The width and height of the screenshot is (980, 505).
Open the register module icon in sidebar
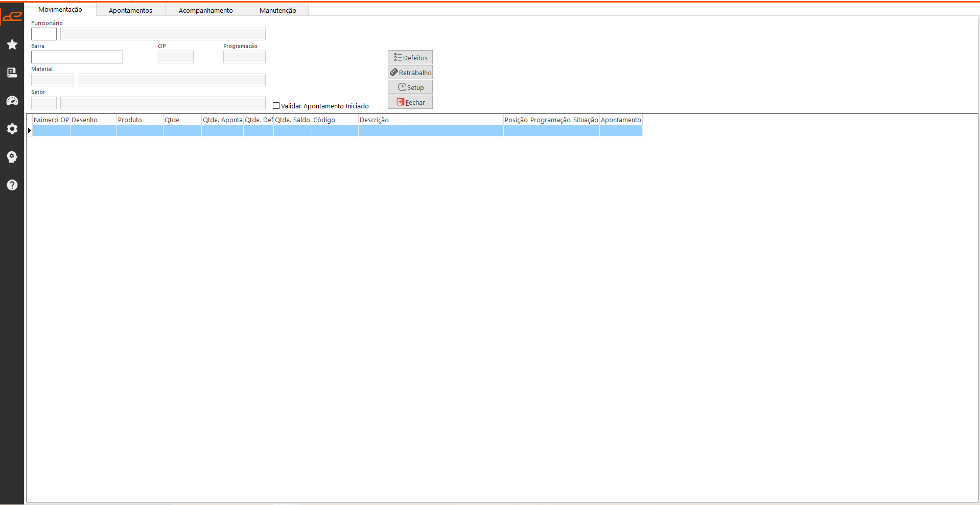coord(12,73)
